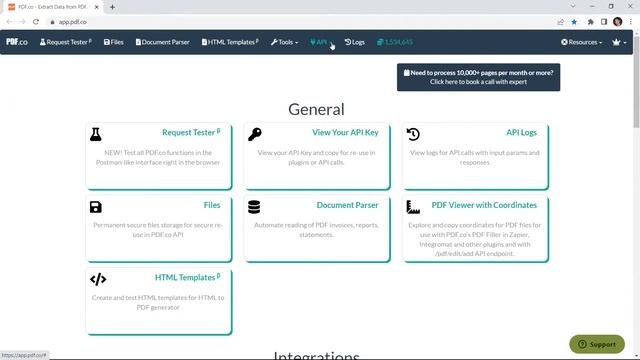Click the database icon on Document Parser card

coord(254,207)
